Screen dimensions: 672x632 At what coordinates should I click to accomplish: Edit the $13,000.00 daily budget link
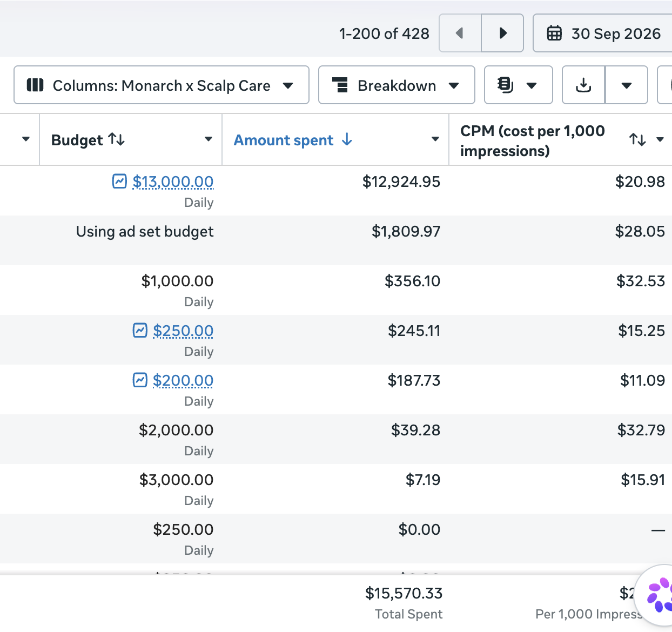(x=173, y=181)
